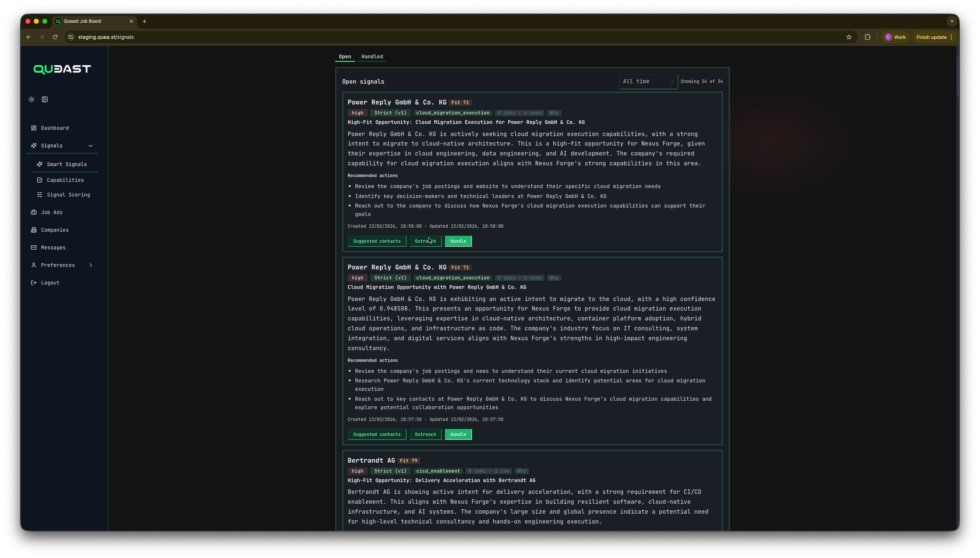Collapse the sidebar using the panel icon
This screenshot has height=558, width=980.
(45, 99)
